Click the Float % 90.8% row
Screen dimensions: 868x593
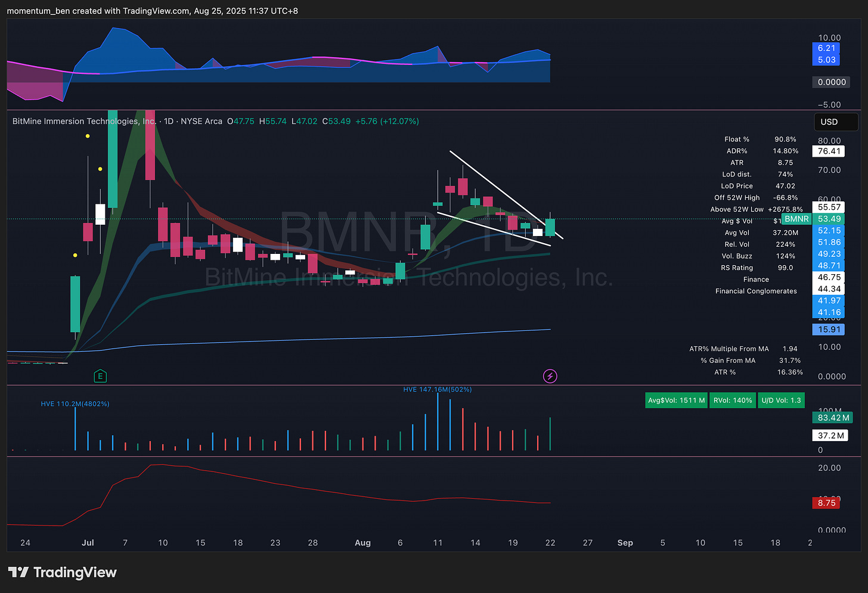(x=760, y=139)
